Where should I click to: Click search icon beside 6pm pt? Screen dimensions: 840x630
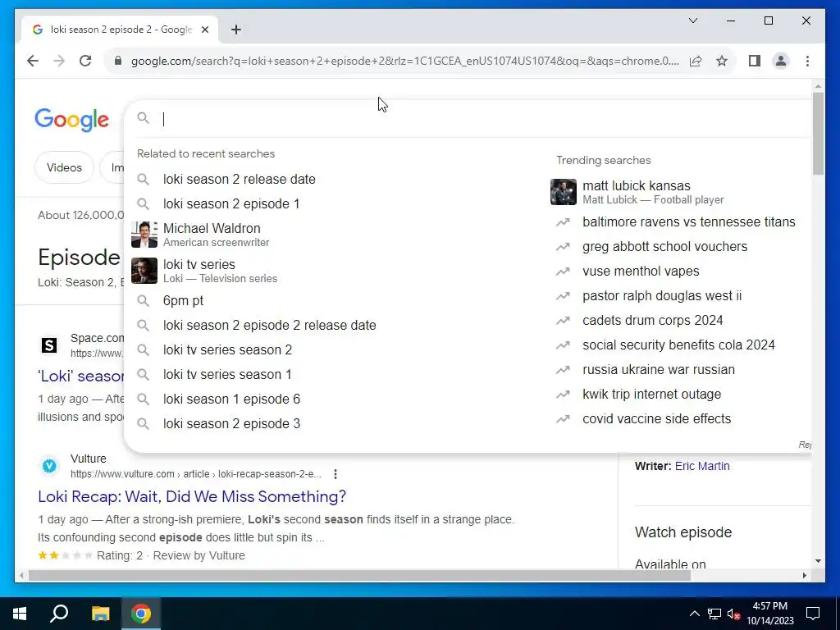pyautogui.click(x=143, y=300)
